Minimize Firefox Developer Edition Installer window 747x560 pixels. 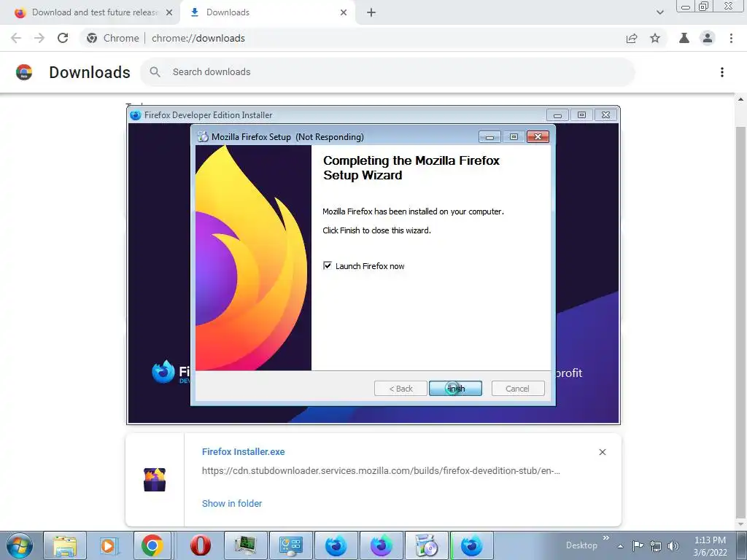click(x=557, y=115)
